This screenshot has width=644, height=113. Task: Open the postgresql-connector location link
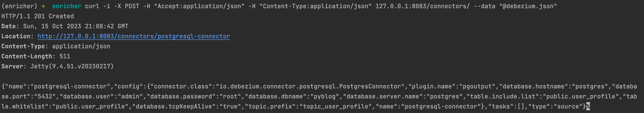tap(134, 36)
